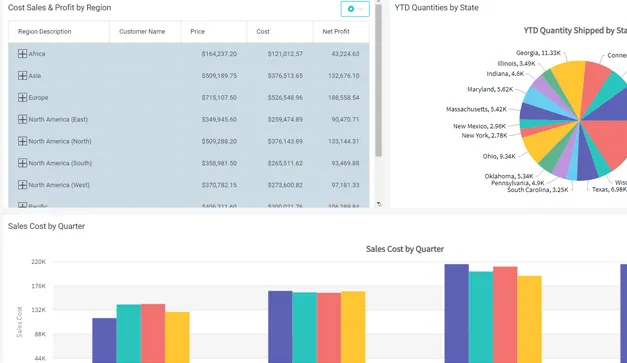Image resolution: width=627 pixels, height=363 pixels.
Task: Select Africa cost $121,012.57 cell
Action: [285, 54]
